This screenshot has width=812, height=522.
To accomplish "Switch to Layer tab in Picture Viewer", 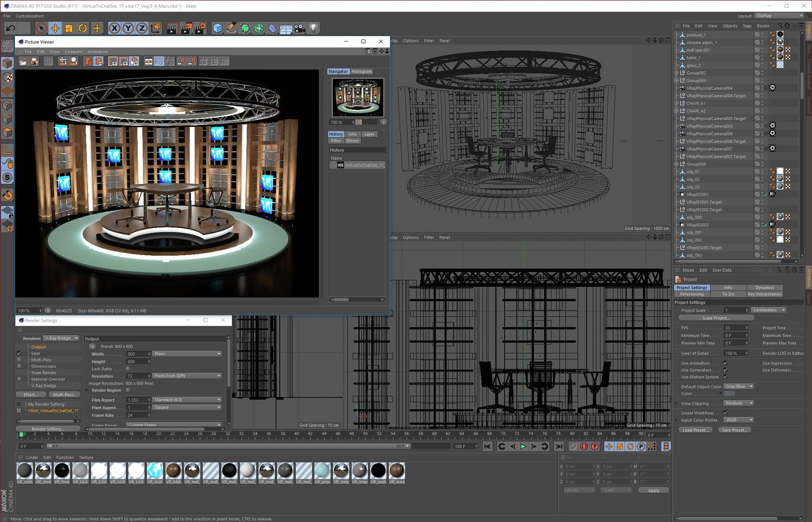I will tap(369, 134).
